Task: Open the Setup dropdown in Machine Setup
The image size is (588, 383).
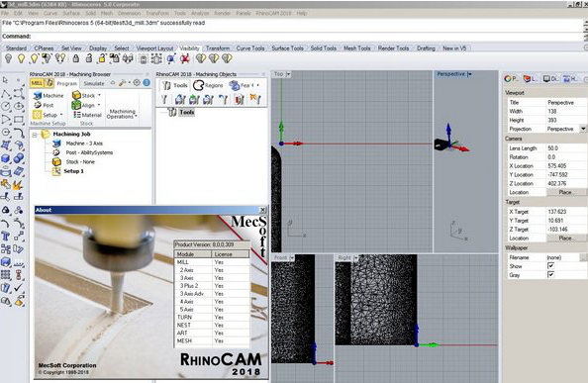Action: (x=61, y=115)
